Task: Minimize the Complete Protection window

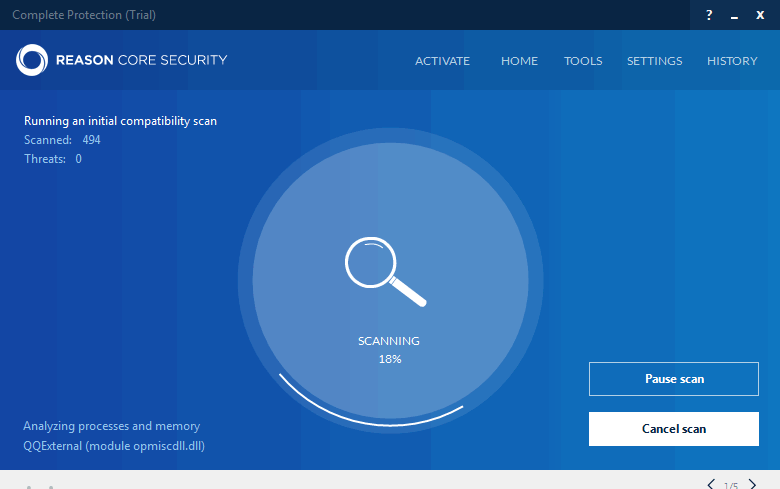Action: click(734, 16)
